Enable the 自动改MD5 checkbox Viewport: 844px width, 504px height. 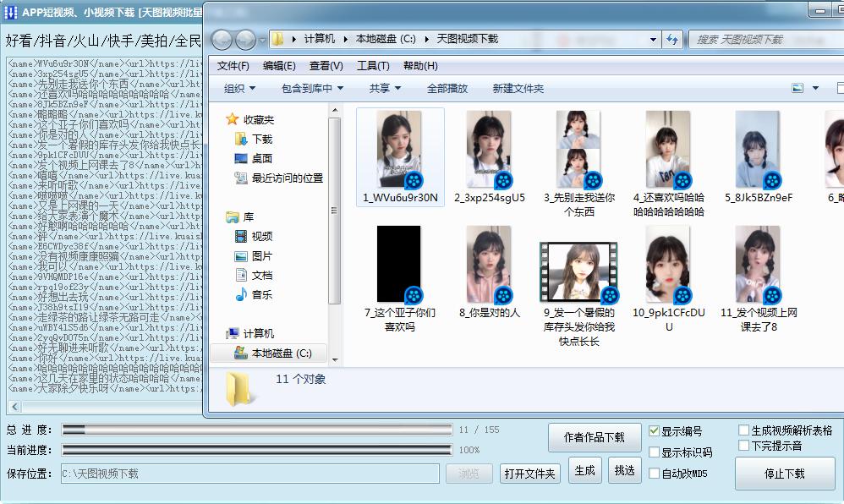coord(654,474)
